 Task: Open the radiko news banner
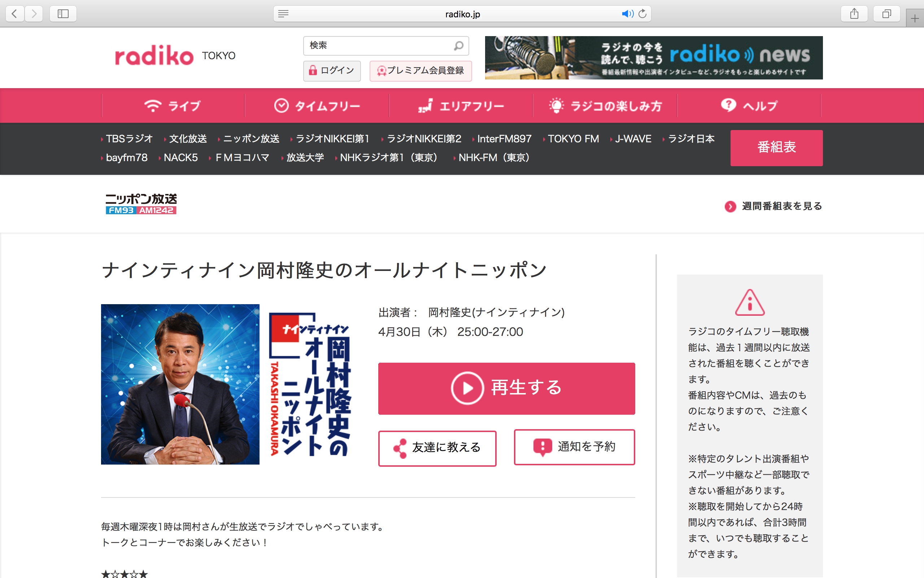pyautogui.click(x=654, y=58)
